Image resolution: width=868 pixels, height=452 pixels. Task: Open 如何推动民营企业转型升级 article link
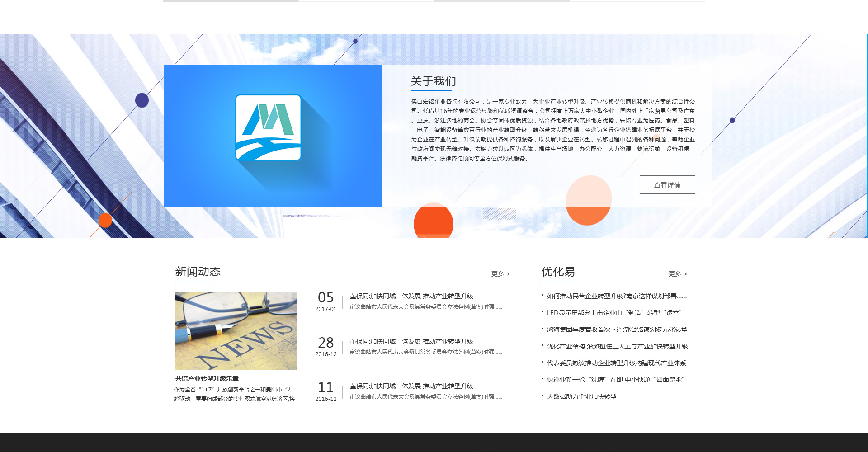click(x=616, y=296)
